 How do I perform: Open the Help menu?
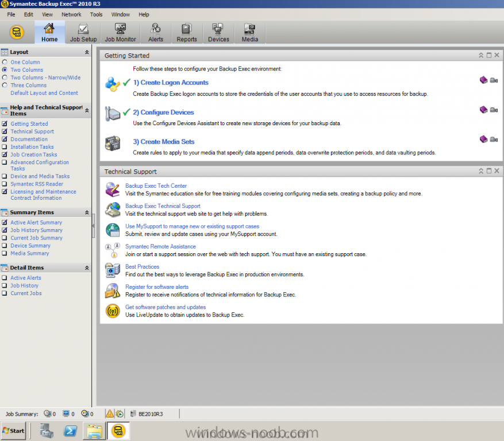tap(144, 14)
